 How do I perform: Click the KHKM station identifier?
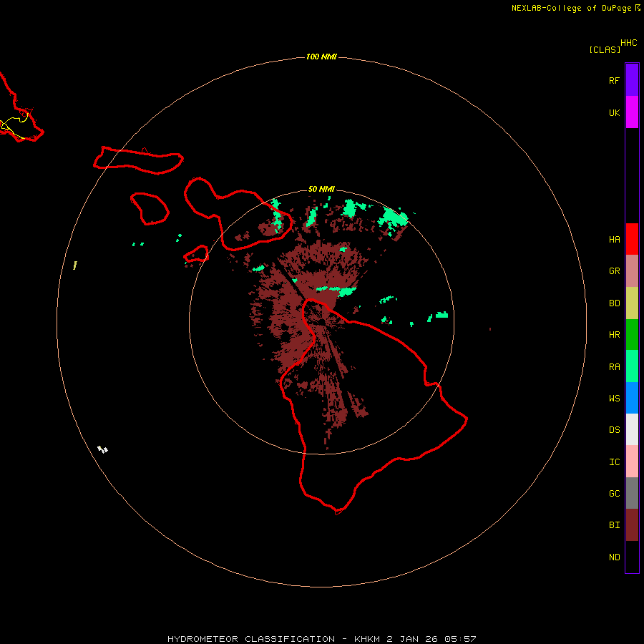367,639
